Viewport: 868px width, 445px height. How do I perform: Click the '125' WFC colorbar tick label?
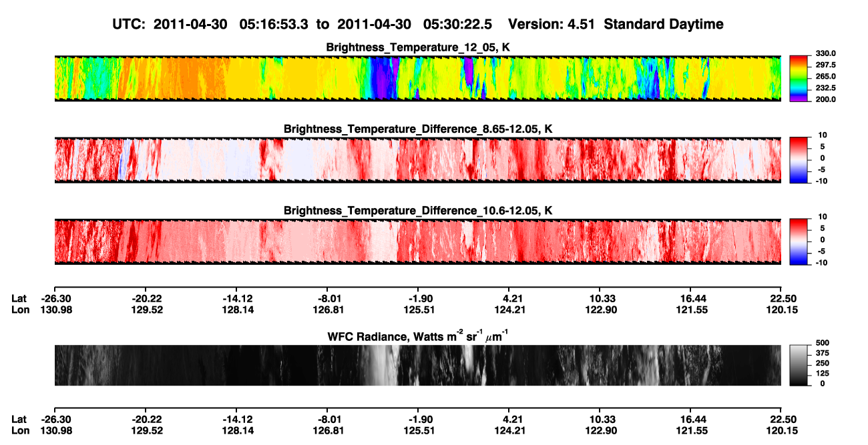coord(823,373)
